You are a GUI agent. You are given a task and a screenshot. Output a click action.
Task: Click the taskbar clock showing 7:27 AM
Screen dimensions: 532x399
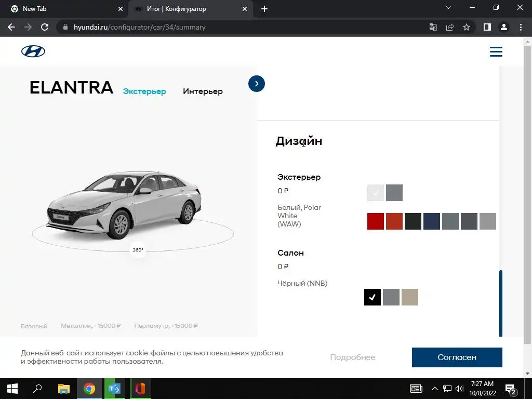[482, 389]
